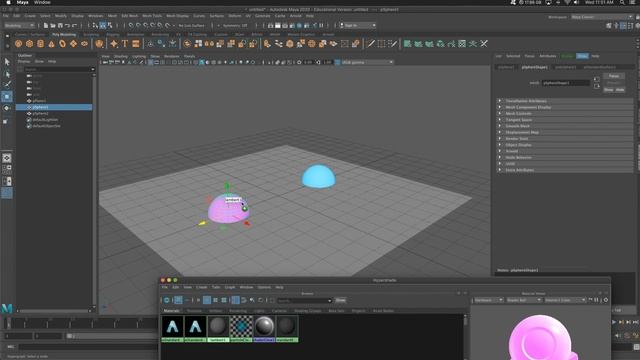Expand the Object Display section
The image size is (640, 360).
point(565,145)
